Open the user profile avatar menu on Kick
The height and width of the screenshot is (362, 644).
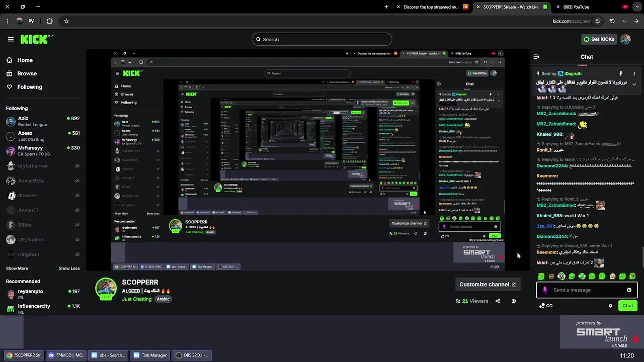625,39
